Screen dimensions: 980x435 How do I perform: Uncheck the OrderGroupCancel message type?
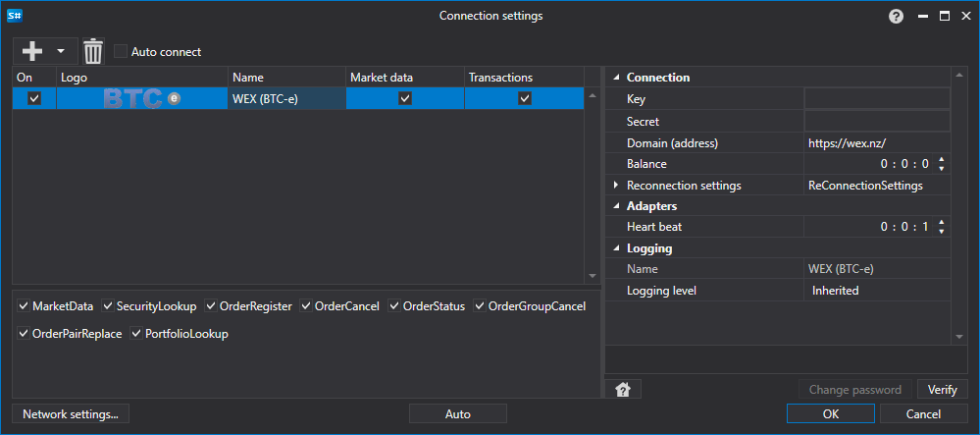pyautogui.click(x=480, y=306)
